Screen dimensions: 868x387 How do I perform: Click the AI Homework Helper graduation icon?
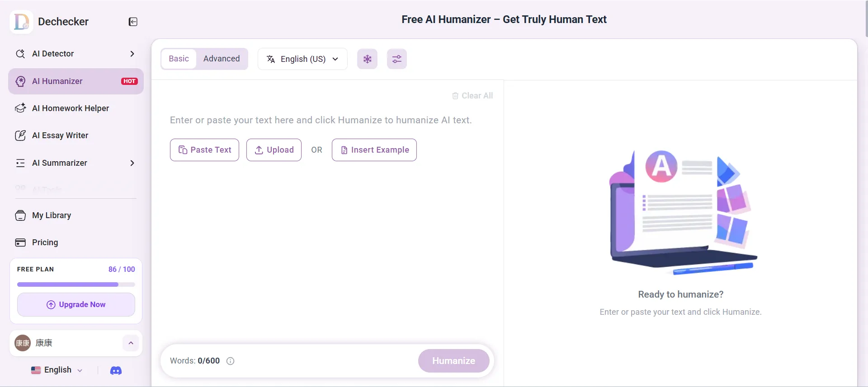(x=20, y=108)
